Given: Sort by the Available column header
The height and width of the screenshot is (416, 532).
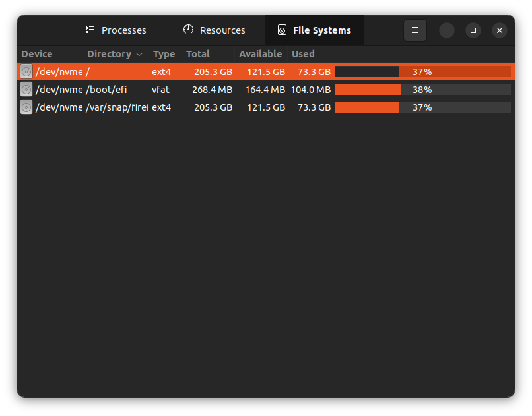Looking at the screenshot, I should (x=261, y=54).
